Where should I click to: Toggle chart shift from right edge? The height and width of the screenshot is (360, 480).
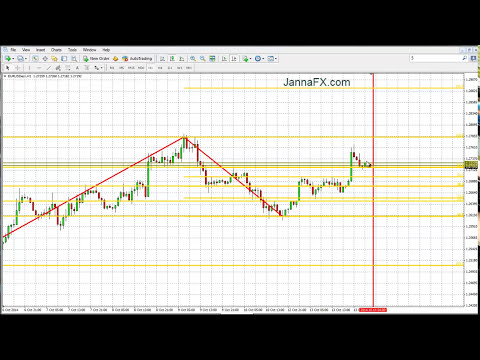234,59
